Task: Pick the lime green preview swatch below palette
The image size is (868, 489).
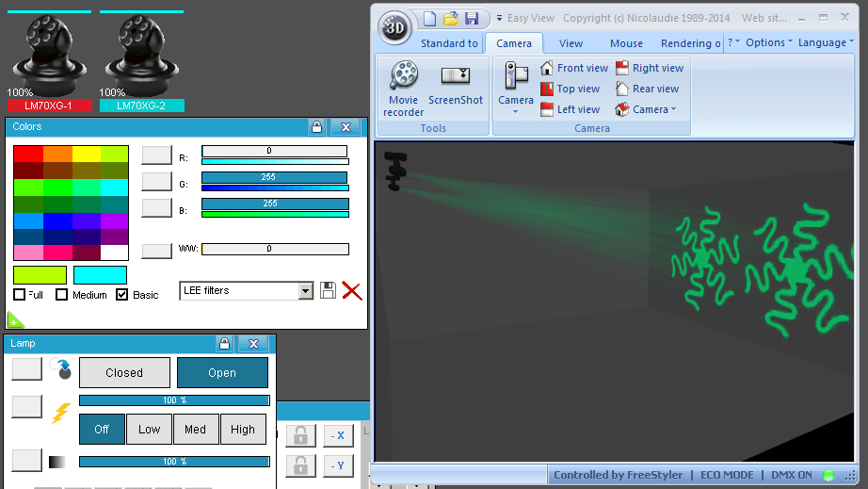Action: tap(40, 275)
